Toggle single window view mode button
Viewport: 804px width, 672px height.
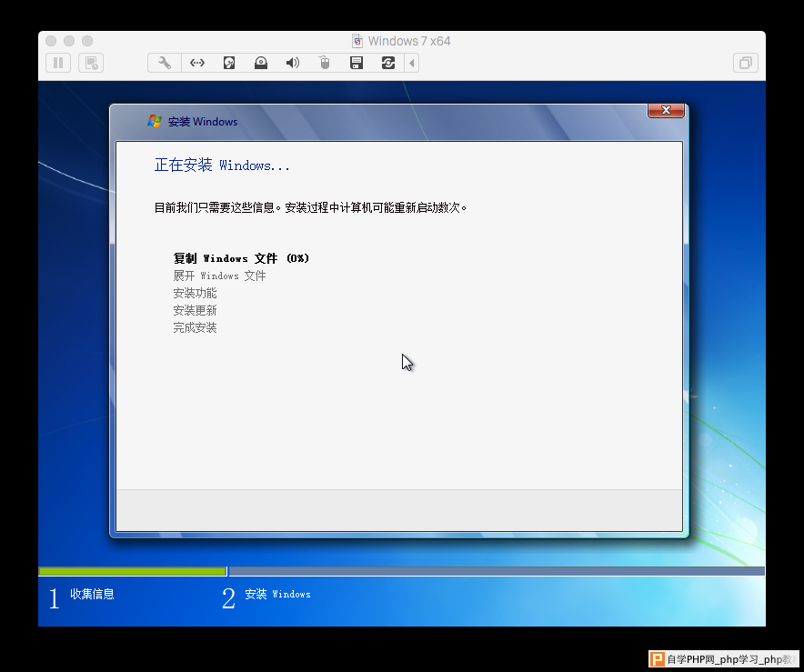tap(745, 63)
